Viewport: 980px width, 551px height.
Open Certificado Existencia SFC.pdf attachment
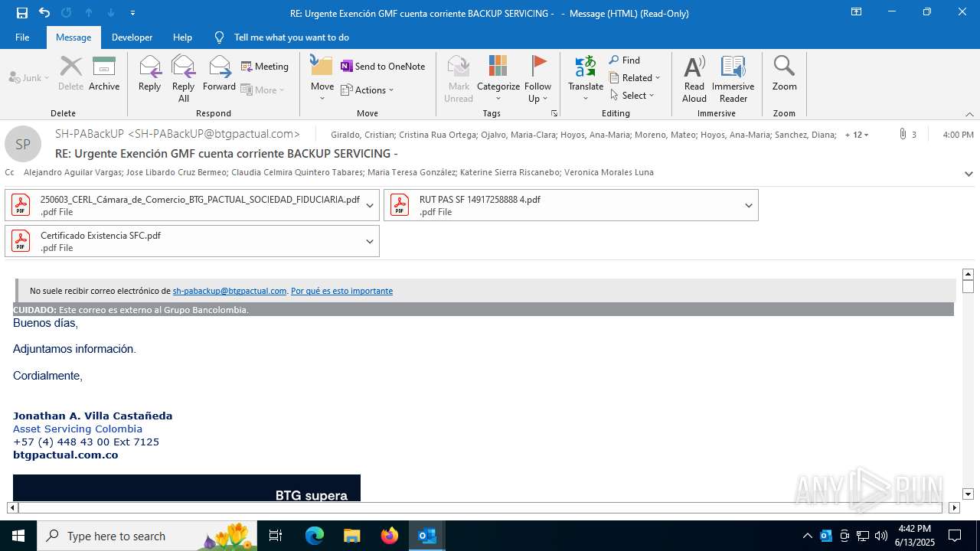[x=184, y=241]
